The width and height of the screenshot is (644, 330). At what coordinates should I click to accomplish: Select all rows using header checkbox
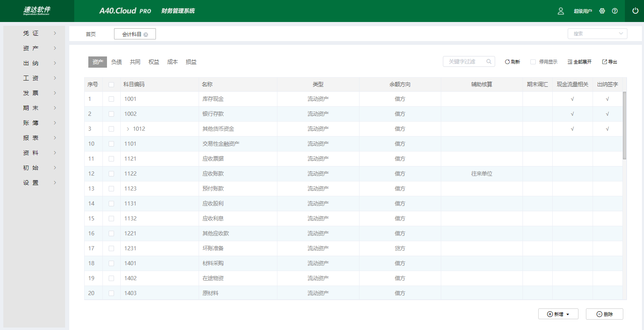point(111,84)
